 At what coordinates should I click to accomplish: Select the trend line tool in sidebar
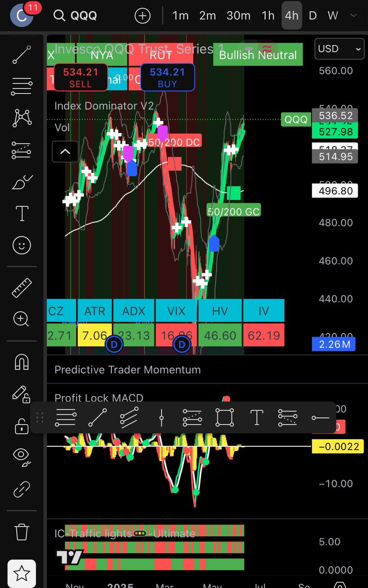[x=22, y=55]
